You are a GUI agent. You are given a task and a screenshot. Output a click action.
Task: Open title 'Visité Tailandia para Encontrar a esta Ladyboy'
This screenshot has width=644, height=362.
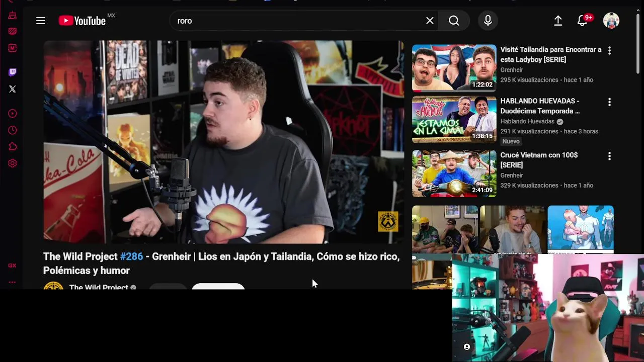[551, 54]
